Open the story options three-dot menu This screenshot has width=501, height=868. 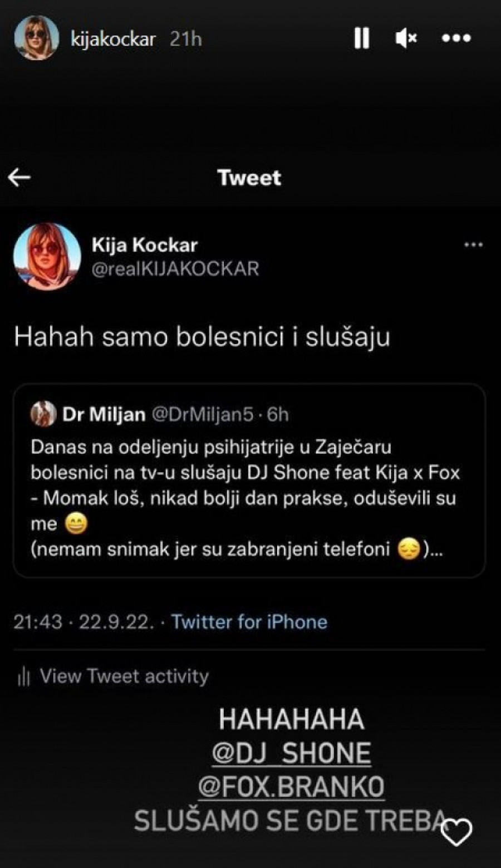click(456, 38)
